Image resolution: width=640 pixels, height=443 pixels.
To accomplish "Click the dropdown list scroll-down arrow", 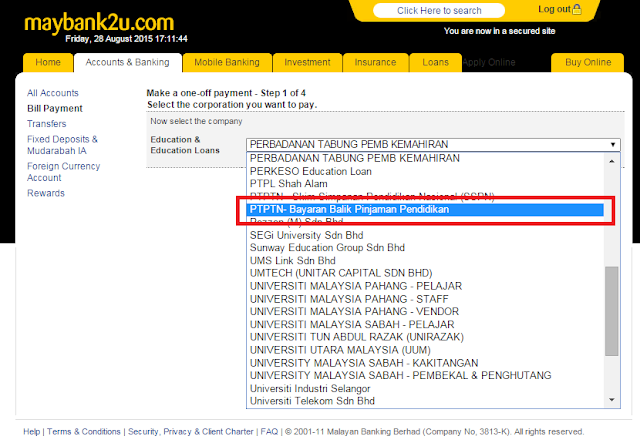I will tap(611, 400).
